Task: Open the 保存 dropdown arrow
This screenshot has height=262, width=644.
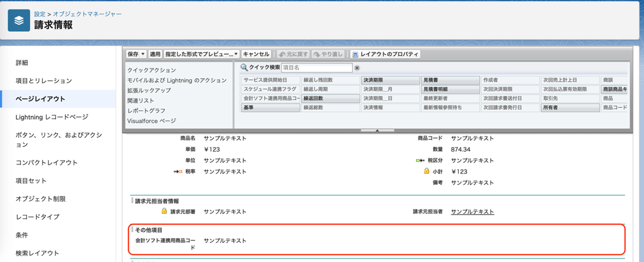Action: pyautogui.click(x=143, y=54)
